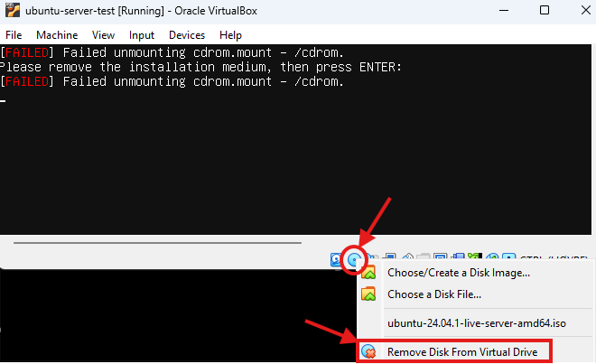
Task: Click the 'Please remove the installation medium' line
Action: click(200, 68)
